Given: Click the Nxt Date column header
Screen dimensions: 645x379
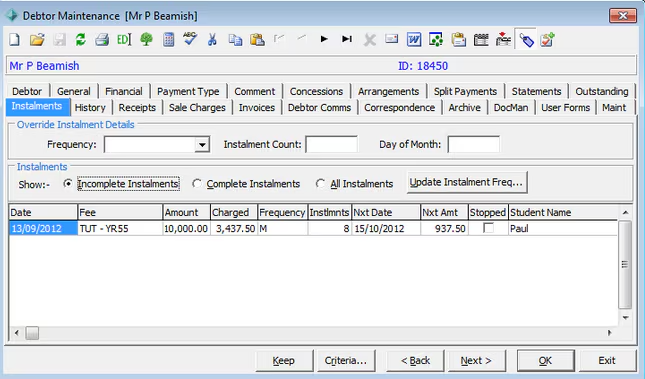Looking at the screenshot, I should pos(386,212).
